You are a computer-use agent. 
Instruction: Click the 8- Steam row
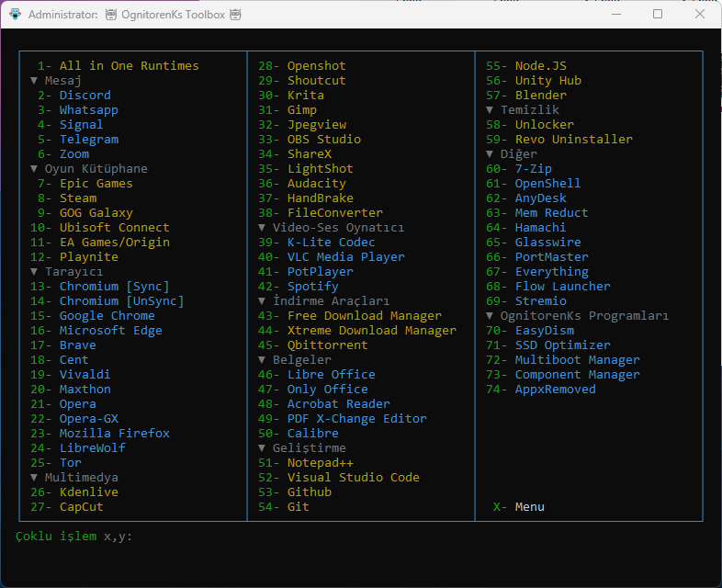click(x=67, y=198)
